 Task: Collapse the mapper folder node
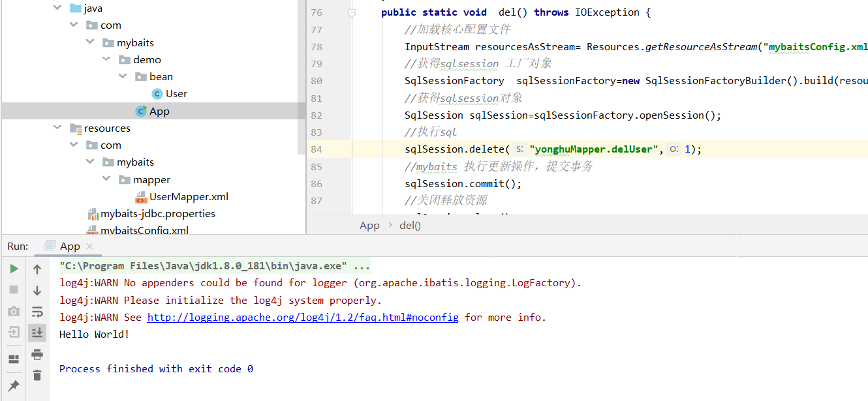106,179
